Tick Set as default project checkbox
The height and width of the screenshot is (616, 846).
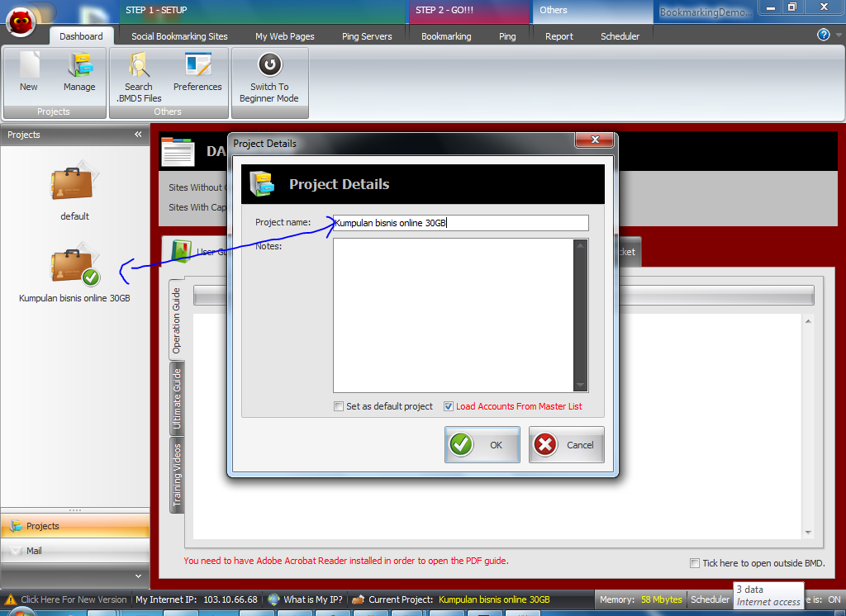[x=339, y=406]
